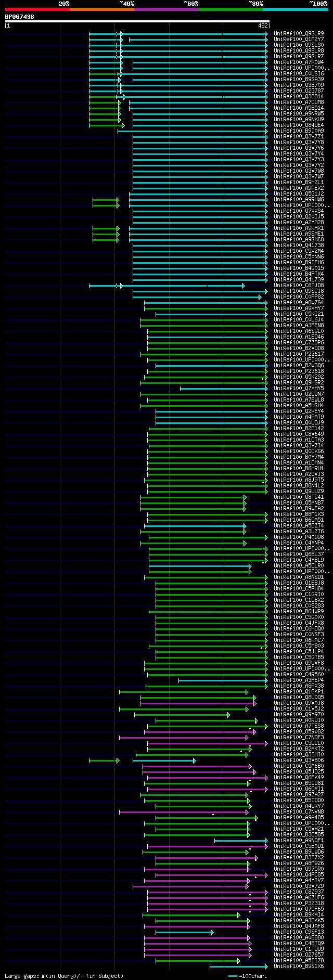The image size is (333, 980).
Task: Click label UniRef100_B4G015
Action: coord(299,268)
